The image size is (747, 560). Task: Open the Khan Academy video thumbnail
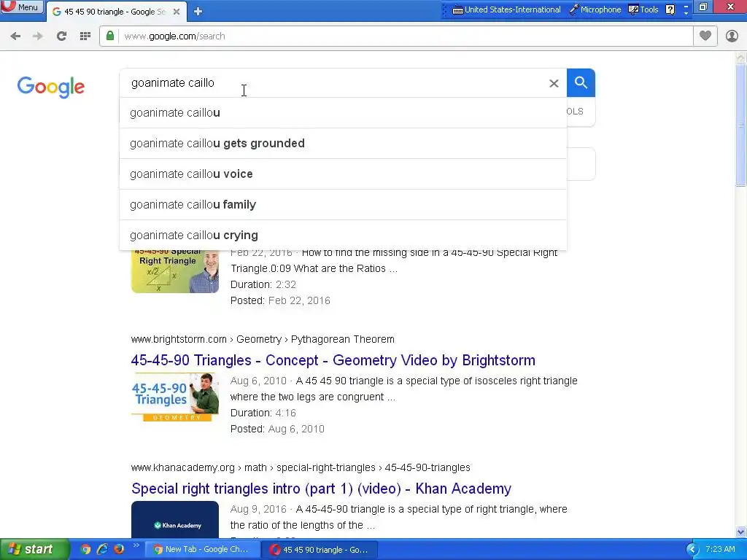tap(175, 520)
